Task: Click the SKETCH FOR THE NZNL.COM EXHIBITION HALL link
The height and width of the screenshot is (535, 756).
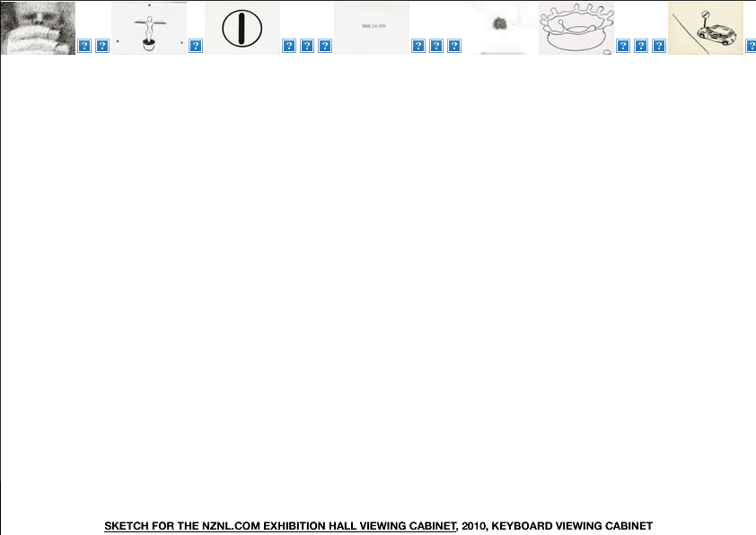Action: click(280, 526)
